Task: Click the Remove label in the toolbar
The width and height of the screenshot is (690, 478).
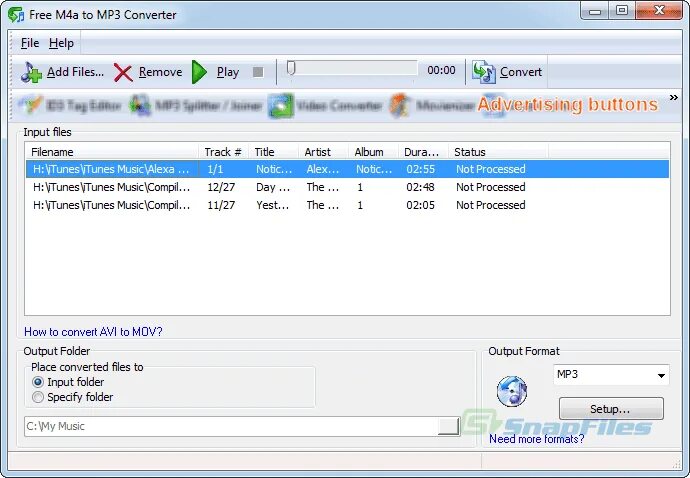Action: pyautogui.click(x=161, y=72)
